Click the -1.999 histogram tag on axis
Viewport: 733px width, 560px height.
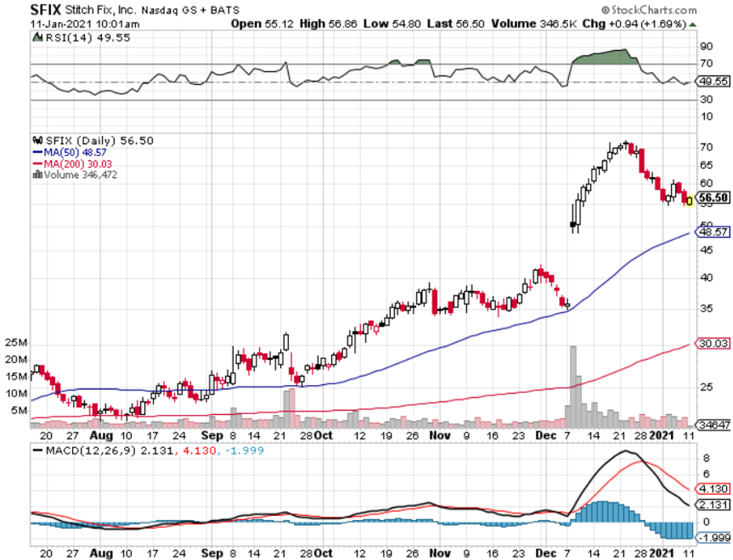click(x=713, y=537)
